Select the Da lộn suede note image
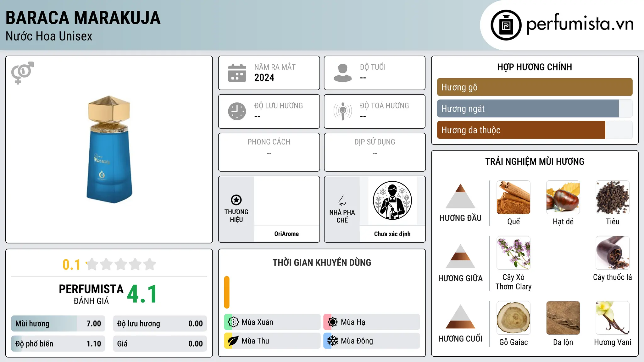 pyautogui.click(x=563, y=318)
